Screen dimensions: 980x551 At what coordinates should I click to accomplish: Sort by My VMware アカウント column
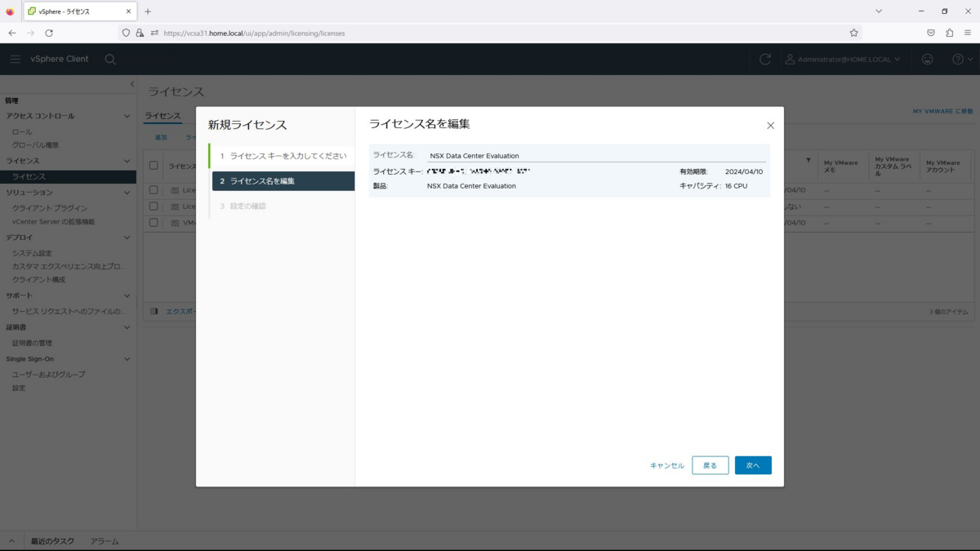(943, 166)
